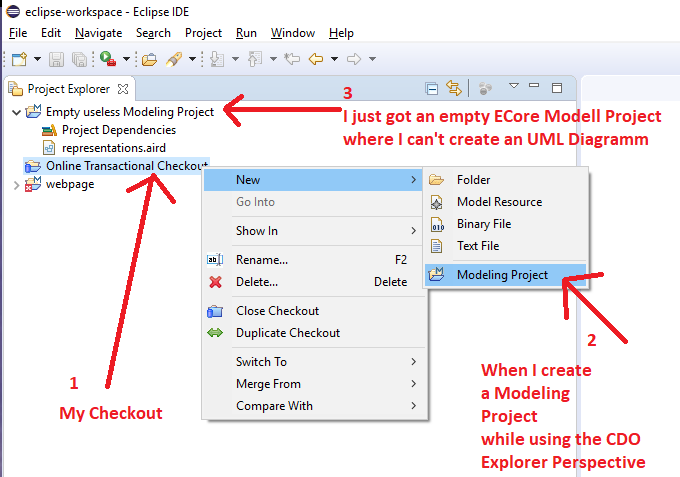Click the Open Type folder toolbar icon

pos(149,59)
